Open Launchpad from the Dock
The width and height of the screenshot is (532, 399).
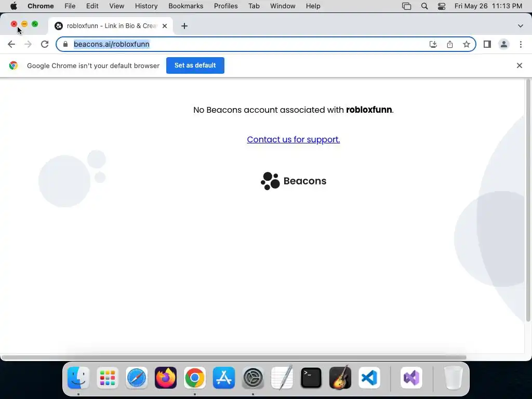pyautogui.click(x=108, y=378)
